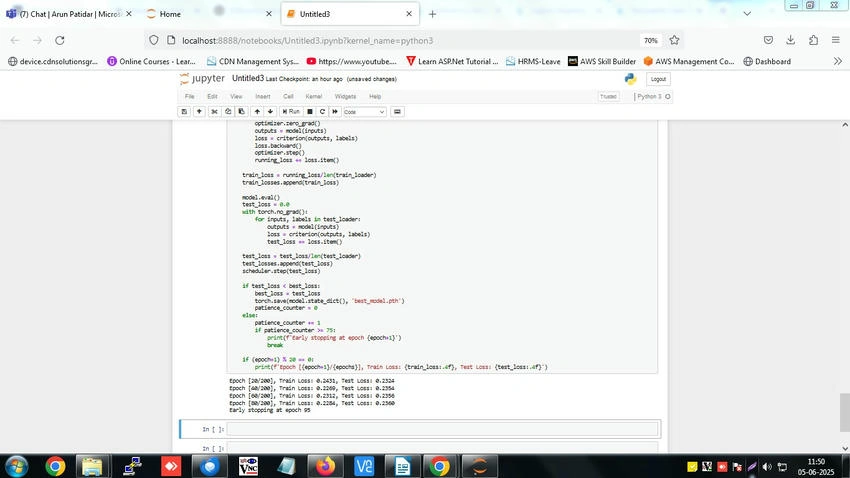The width and height of the screenshot is (850, 478).
Task: Open AWS Skill Builder bookmark
Action: 602,61
